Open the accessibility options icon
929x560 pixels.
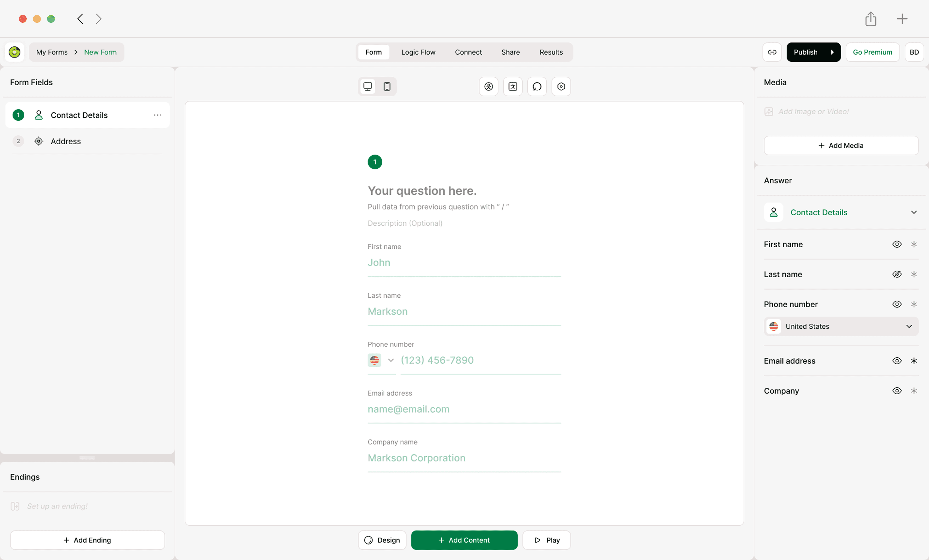(488, 86)
